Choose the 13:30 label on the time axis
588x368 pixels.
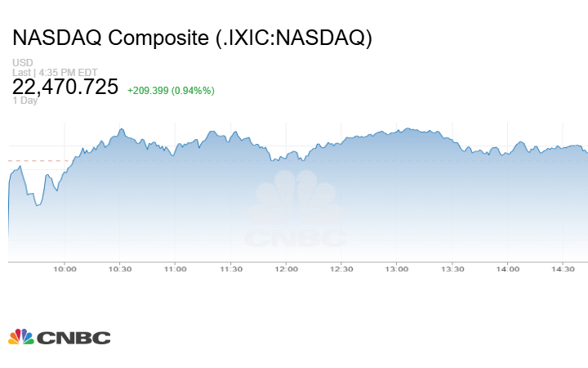452,268
